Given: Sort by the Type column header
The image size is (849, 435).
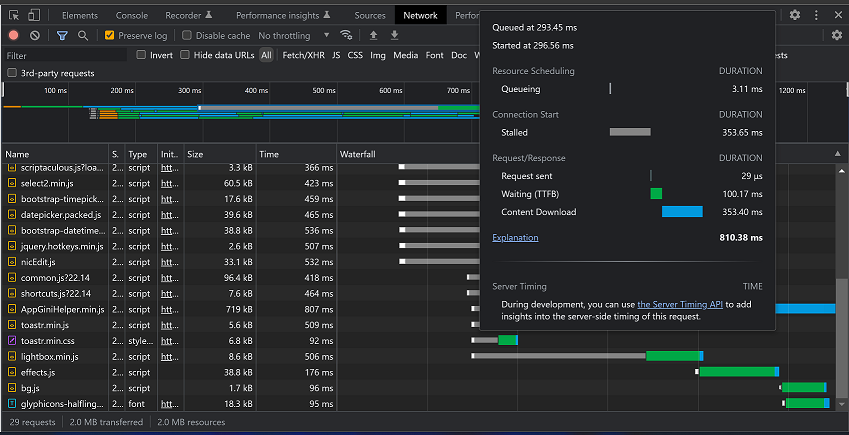Looking at the screenshot, I should coord(141,154).
